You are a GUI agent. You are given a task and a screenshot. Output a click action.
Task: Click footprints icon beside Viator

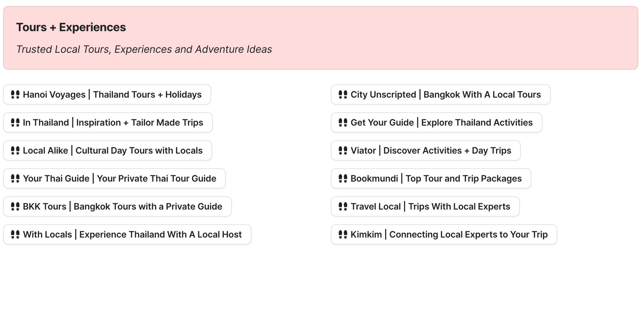click(343, 150)
